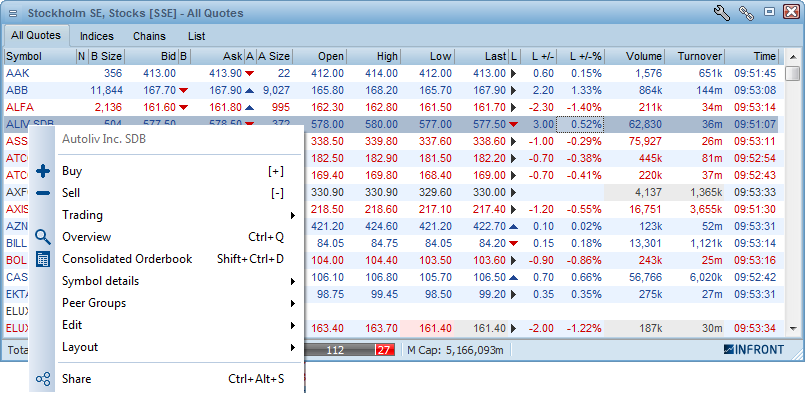Switch to the Chains tab
The image size is (805, 393).
point(149,36)
